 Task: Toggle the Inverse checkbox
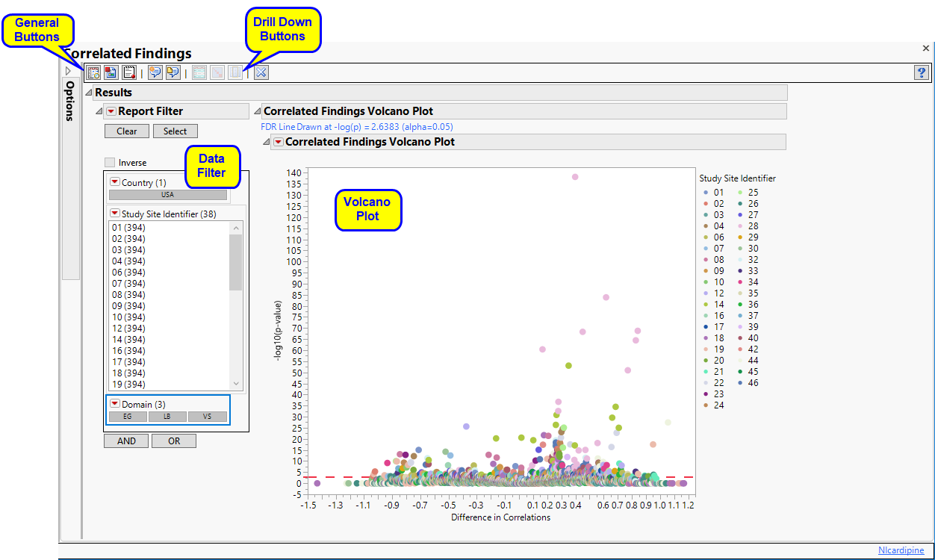[111, 163]
